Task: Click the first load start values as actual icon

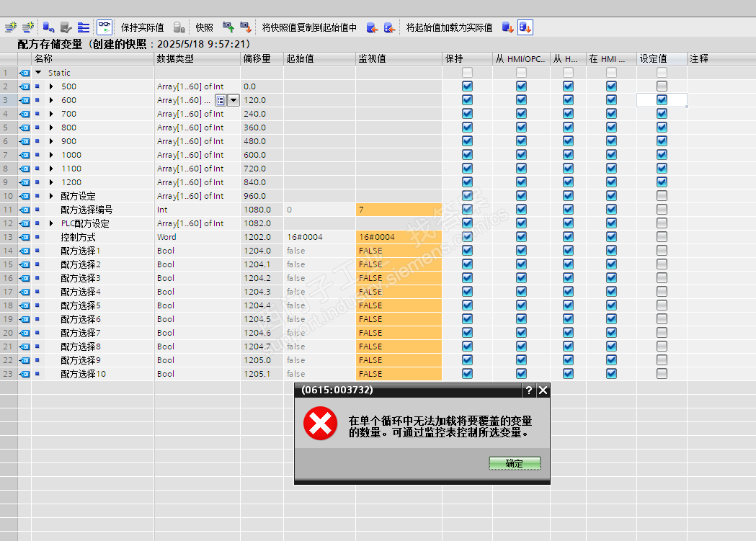Action: point(507,27)
